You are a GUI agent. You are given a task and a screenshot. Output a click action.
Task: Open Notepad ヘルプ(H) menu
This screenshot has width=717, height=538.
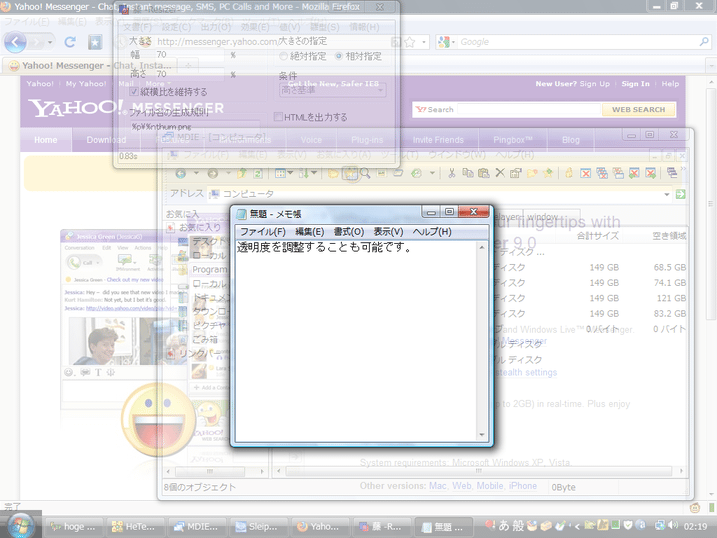432,232
